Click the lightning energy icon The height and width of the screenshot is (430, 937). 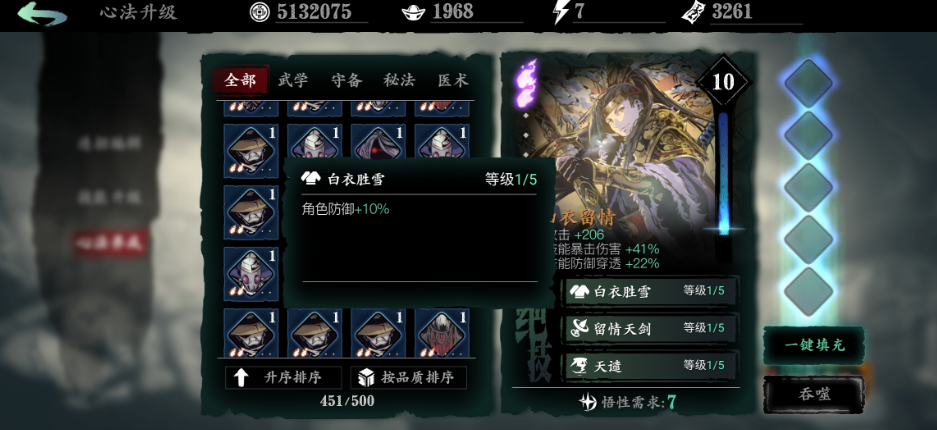click(561, 13)
